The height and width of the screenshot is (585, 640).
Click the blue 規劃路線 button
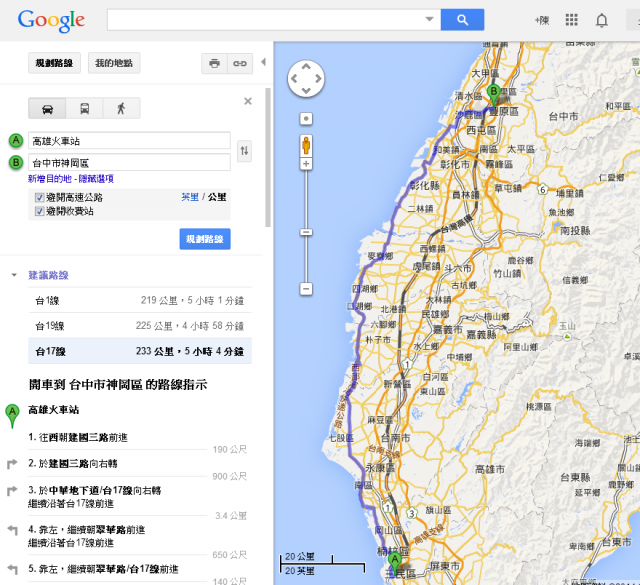(205, 239)
